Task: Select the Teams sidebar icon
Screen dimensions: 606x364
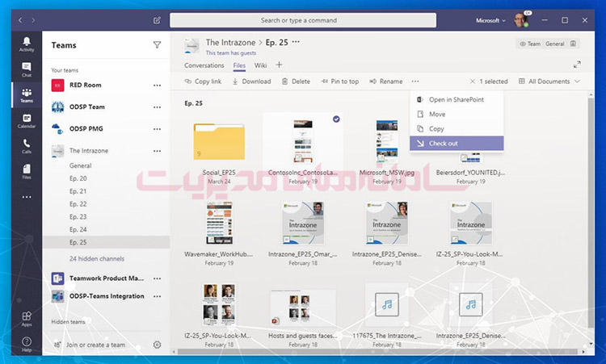Action: (27, 95)
